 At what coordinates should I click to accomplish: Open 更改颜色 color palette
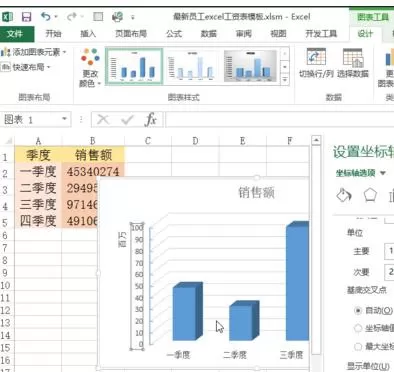pyautogui.click(x=90, y=68)
